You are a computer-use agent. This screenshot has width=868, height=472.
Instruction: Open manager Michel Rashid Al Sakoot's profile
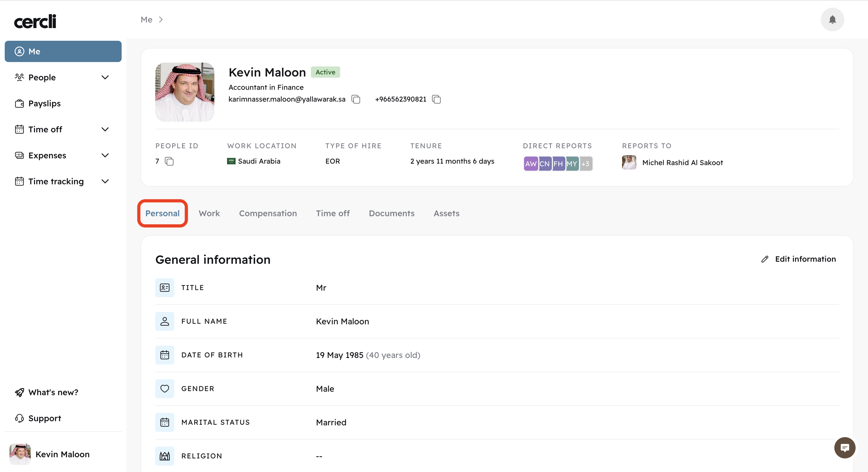[x=682, y=162]
